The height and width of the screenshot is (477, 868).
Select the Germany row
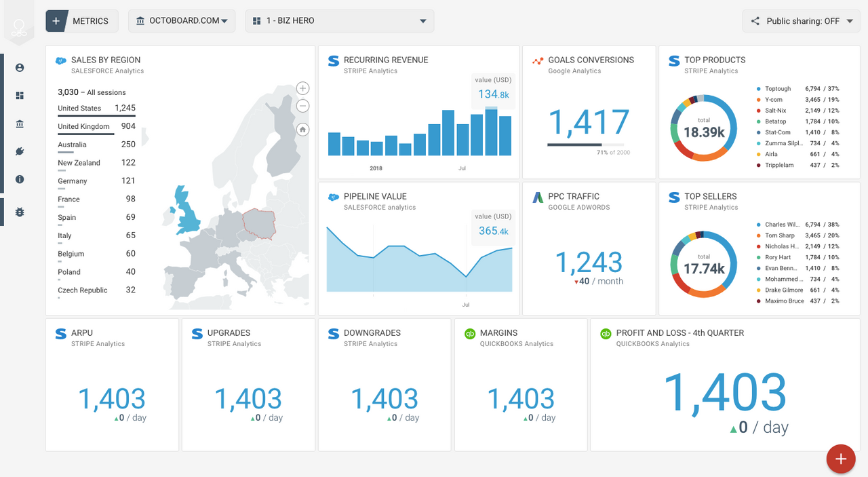click(x=96, y=182)
